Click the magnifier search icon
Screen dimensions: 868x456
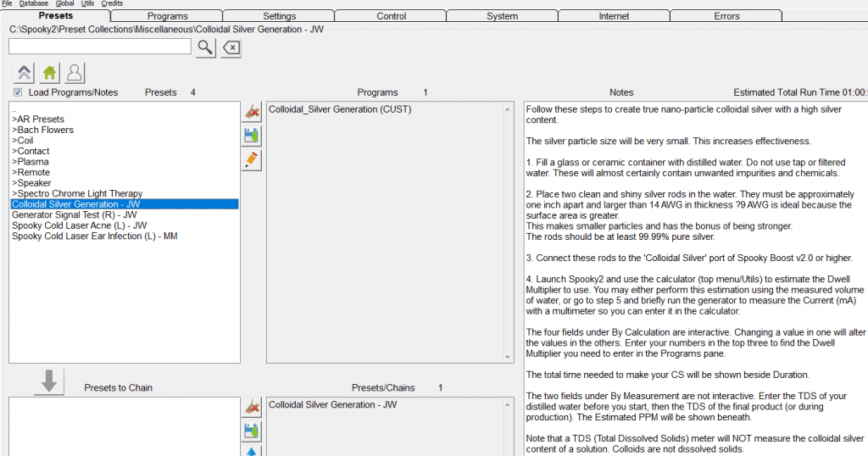205,47
